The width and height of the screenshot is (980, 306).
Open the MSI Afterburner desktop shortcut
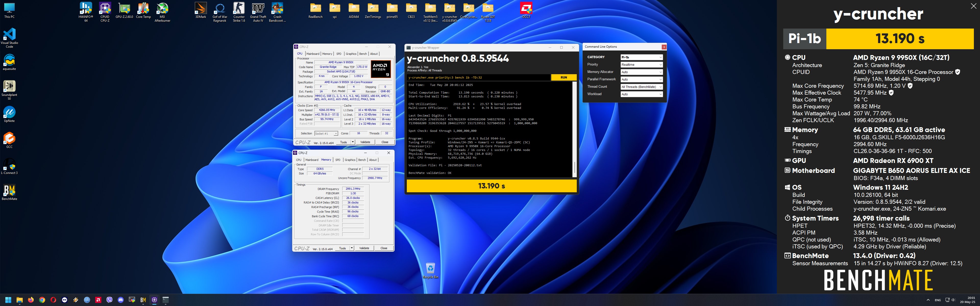click(x=163, y=12)
